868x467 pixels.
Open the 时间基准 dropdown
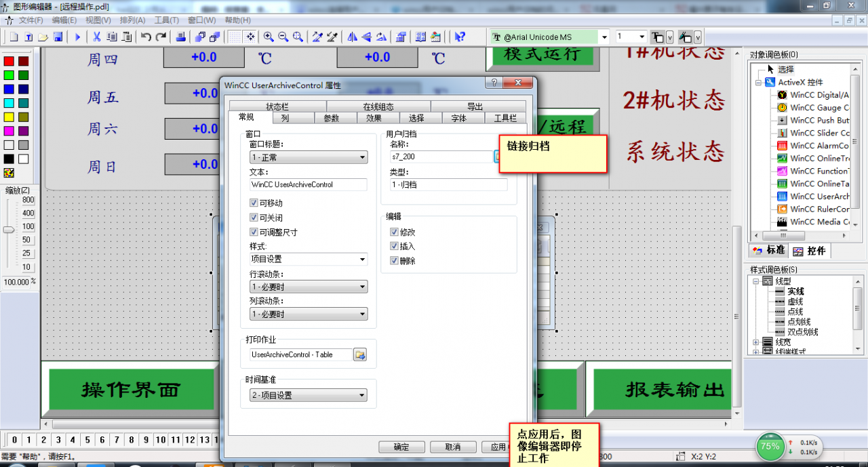point(363,395)
